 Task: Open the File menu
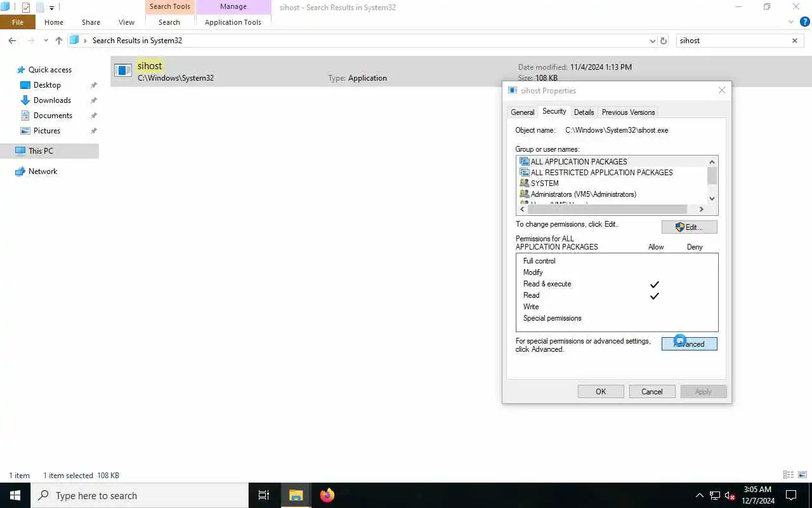coord(18,22)
